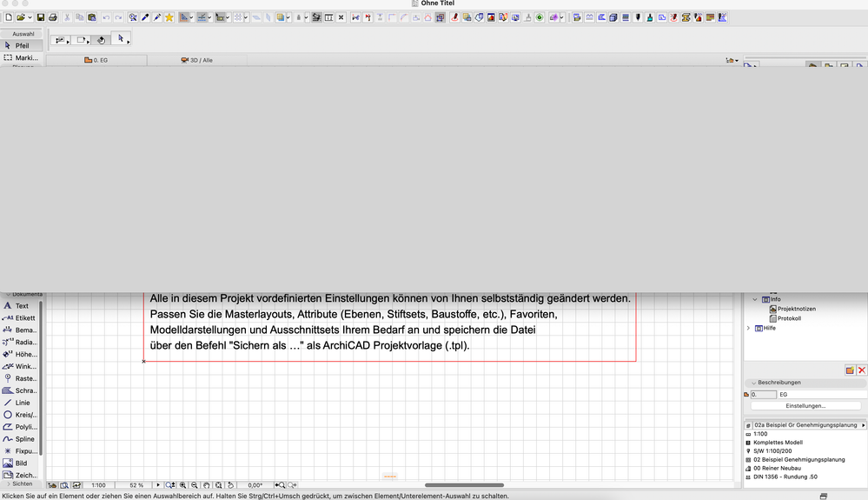This screenshot has width=868, height=500.
Task: Select the Inject Parameters syringe icon
Action: pyautogui.click(x=157, y=17)
